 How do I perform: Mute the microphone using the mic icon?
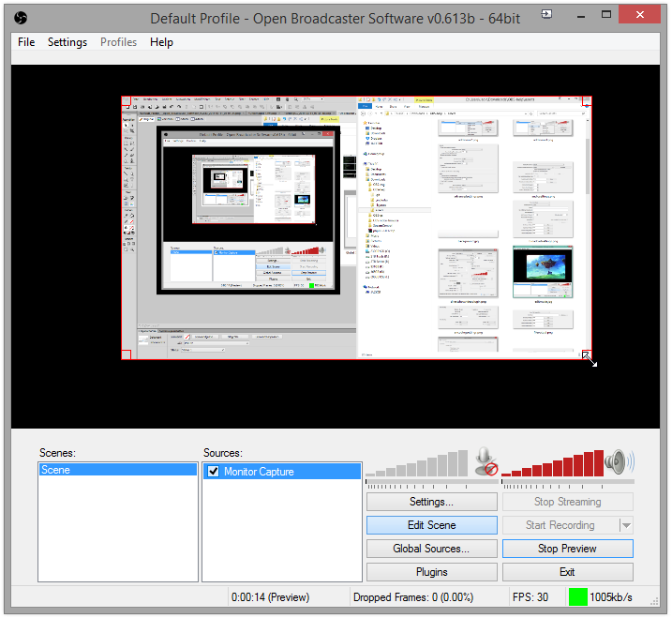point(485,461)
